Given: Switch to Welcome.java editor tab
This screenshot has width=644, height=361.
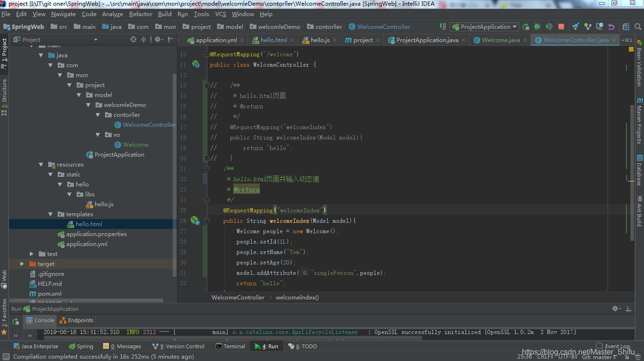Looking at the screenshot, I should (x=501, y=40).
